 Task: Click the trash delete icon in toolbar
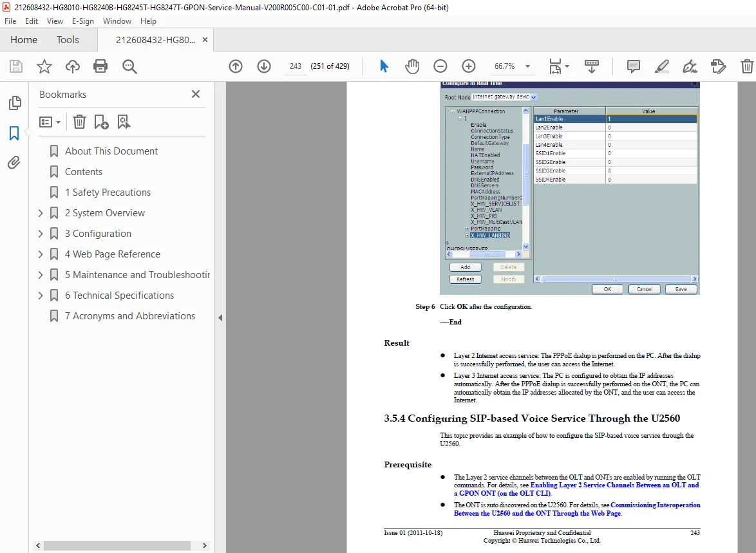tap(747, 66)
